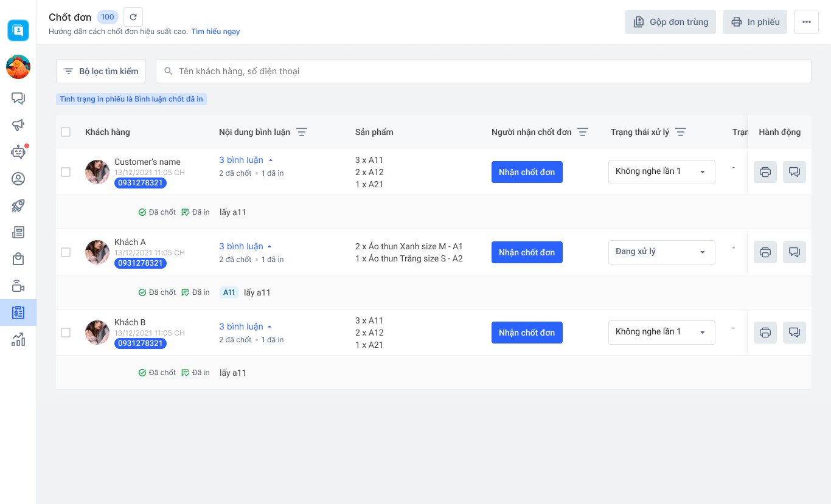The height and width of the screenshot is (504, 831).
Task: Open the newspaper posts sidebar icon
Action: 18,232
